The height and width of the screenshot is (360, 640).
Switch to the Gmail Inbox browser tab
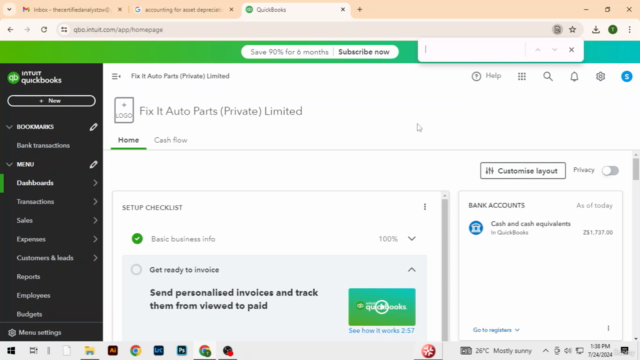(71, 9)
